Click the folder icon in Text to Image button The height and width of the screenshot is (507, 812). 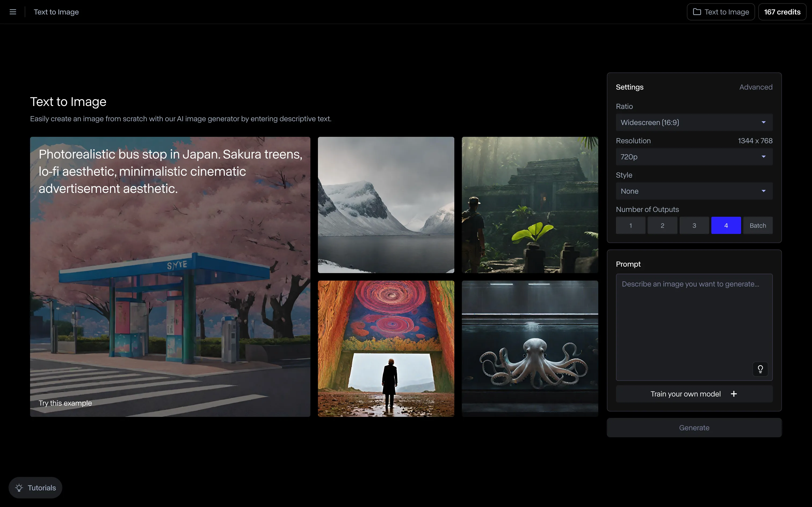697,12
